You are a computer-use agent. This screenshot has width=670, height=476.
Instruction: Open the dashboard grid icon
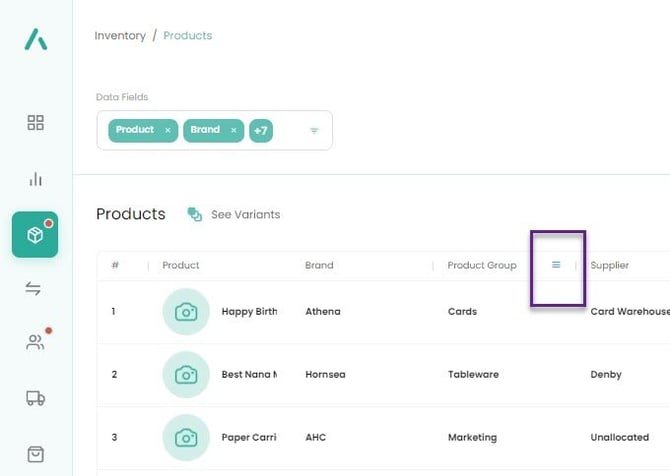(36, 123)
